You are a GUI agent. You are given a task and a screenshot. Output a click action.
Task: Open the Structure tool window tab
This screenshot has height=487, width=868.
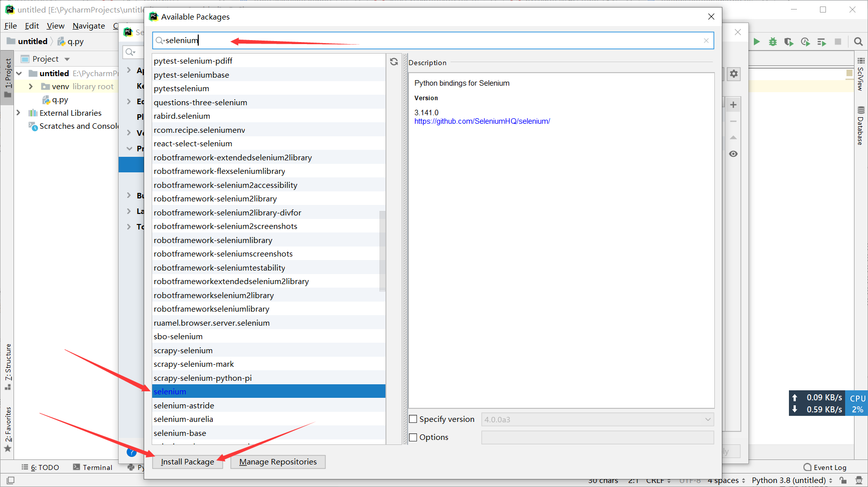pos(8,367)
